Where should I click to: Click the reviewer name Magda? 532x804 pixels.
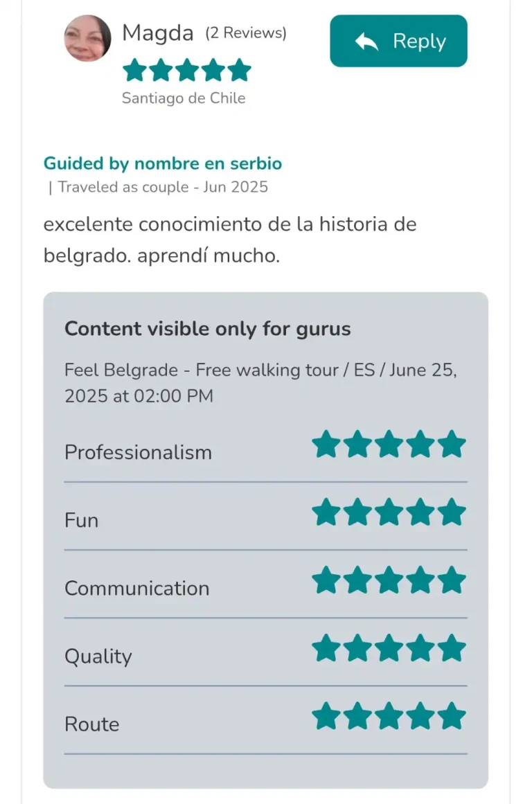coord(157,33)
